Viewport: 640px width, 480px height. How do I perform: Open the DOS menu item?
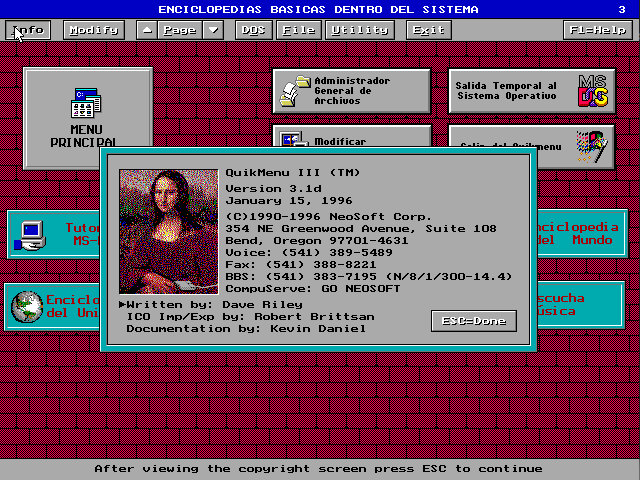[253, 30]
